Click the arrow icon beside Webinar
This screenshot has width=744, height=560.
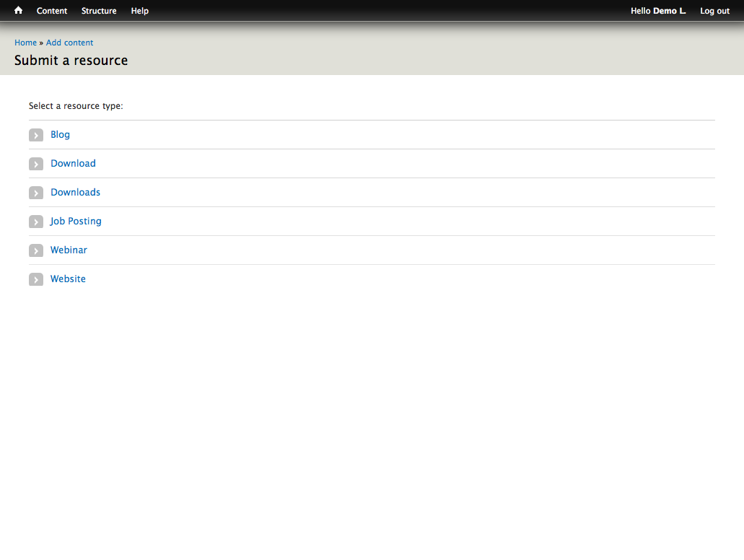(36, 250)
